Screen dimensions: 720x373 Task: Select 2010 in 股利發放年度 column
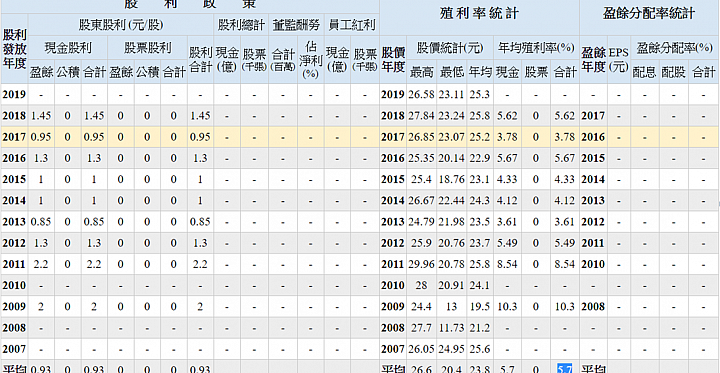(x=15, y=285)
